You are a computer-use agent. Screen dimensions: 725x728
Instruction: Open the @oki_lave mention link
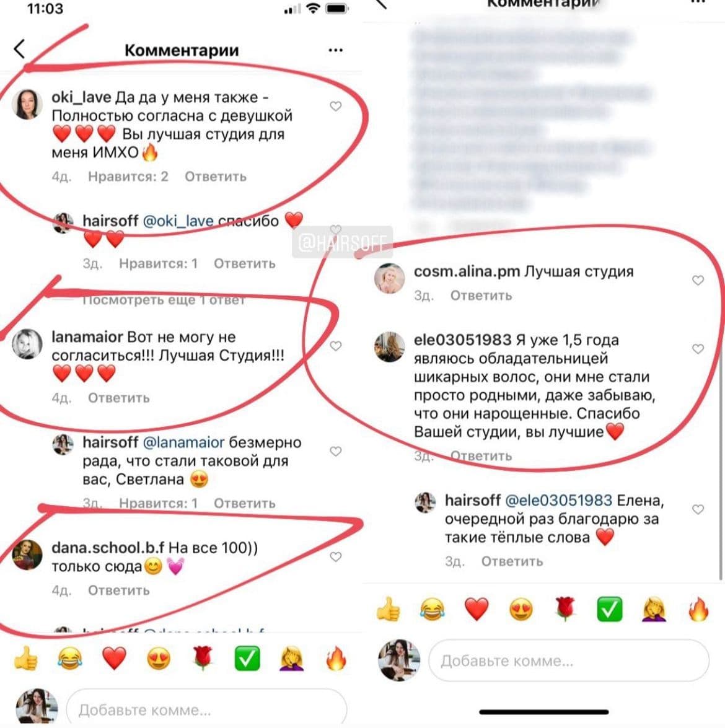tap(178, 221)
